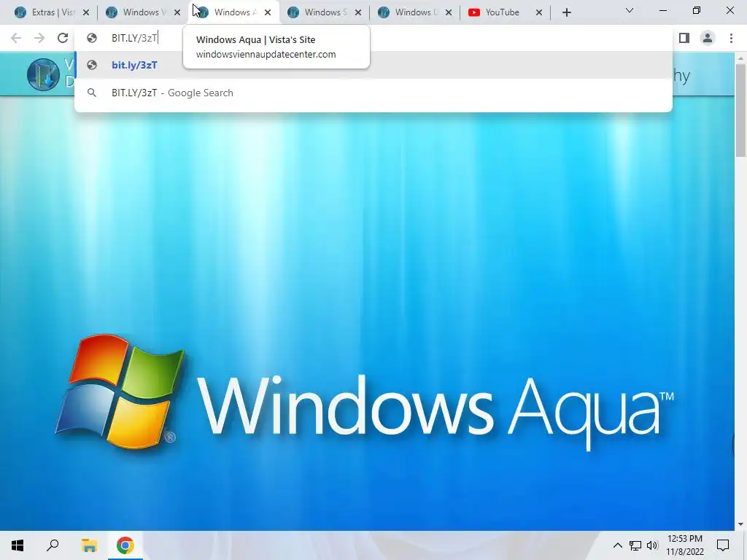Close the Extras | Vista tab

[x=86, y=13]
